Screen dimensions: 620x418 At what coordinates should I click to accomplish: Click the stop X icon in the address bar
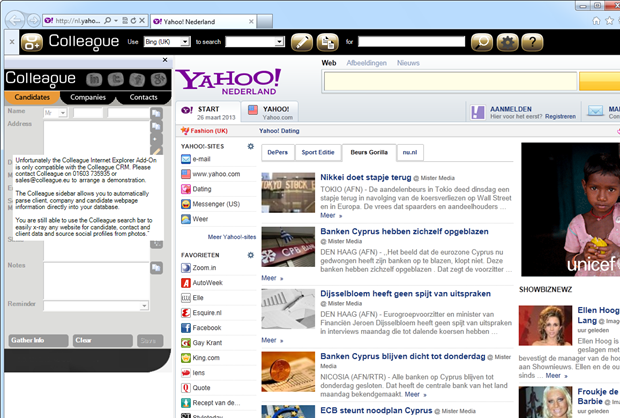[142, 20]
